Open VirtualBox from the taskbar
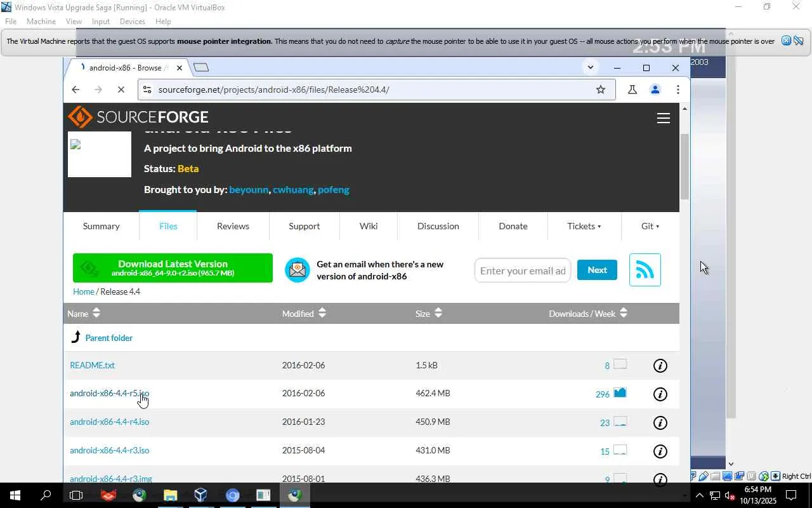Image resolution: width=812 pixels, height=508 pixels. (x=201, y=495)
